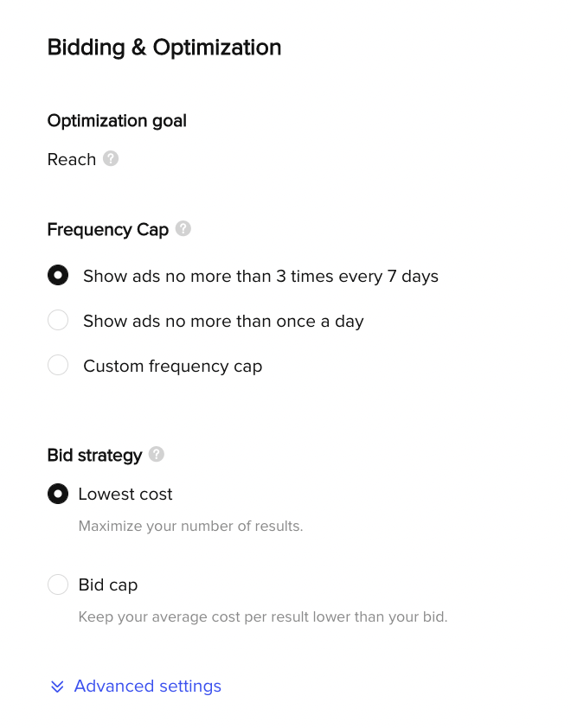Choose the Custom frequency cap radio button

(58, 366)
